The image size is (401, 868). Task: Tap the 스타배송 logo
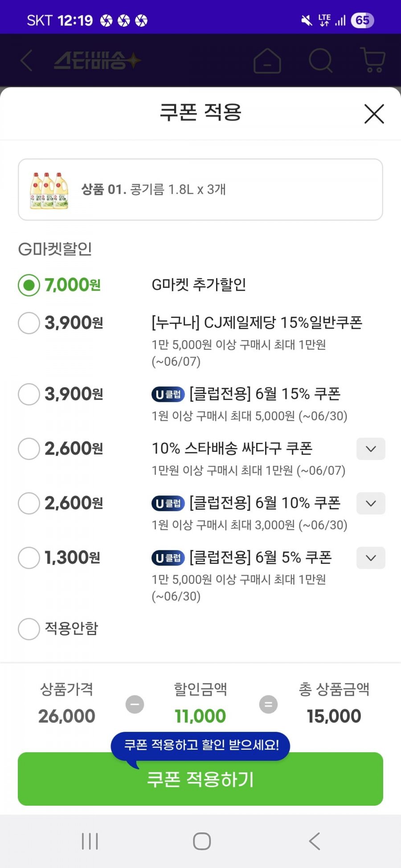(x=97, y=61)
